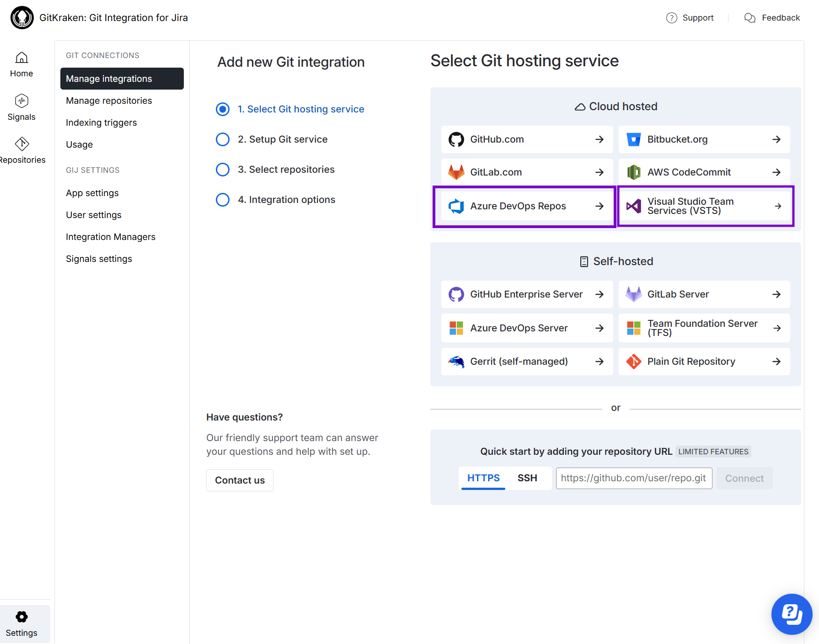Click arrow on GitHub.com option
Screen dimensions: 819x644
600,139
